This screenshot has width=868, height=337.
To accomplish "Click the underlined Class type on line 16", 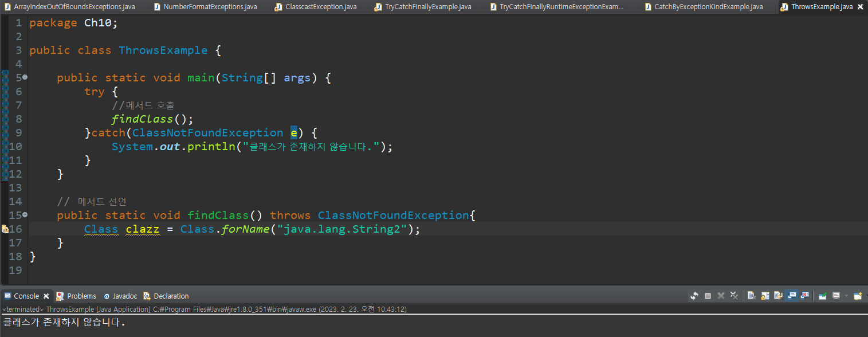I will click(101, 229).
